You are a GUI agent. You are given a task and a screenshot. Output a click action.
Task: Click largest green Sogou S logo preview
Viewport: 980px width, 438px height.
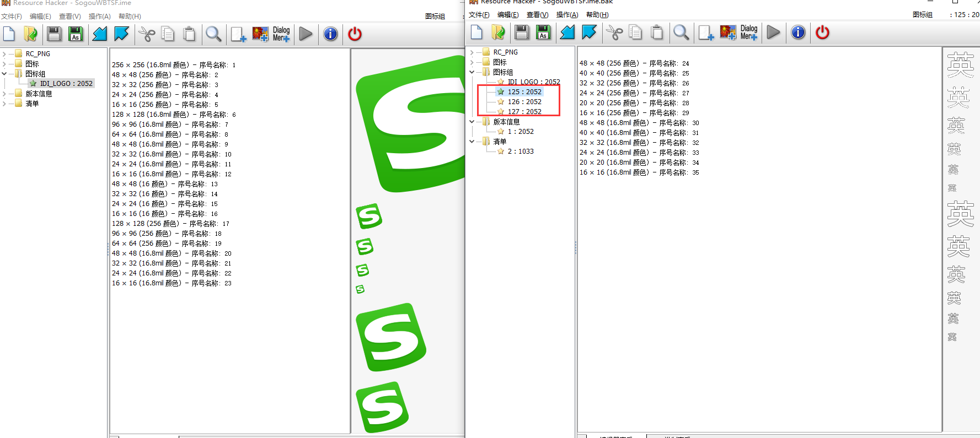411,124
